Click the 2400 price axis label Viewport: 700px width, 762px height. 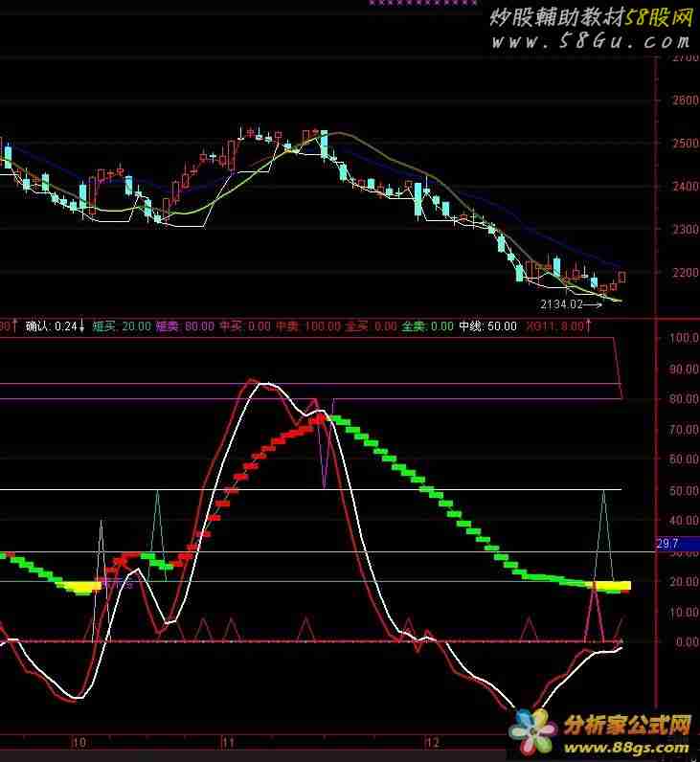(686, 186)
